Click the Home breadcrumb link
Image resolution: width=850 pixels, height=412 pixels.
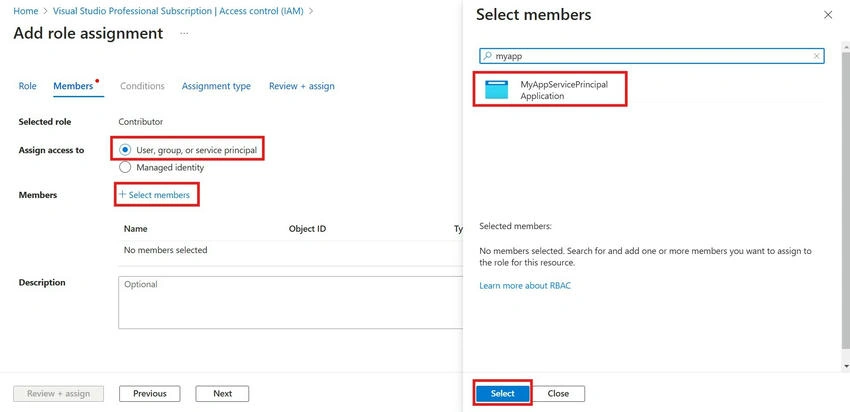[x=25, y=11]
